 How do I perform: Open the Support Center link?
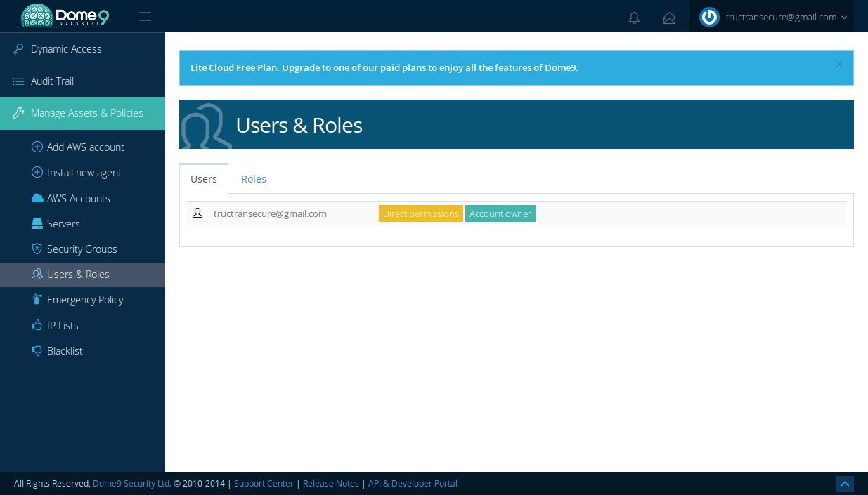[264, 483]
